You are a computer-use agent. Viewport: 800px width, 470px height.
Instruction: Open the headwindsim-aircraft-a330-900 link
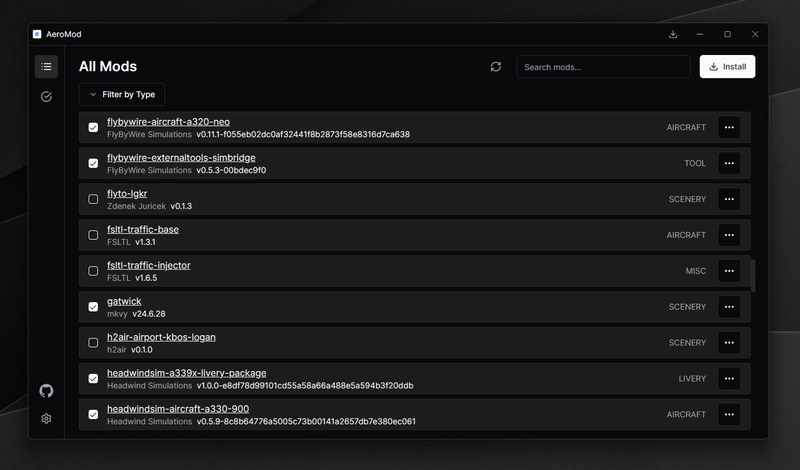coord(178,409)
